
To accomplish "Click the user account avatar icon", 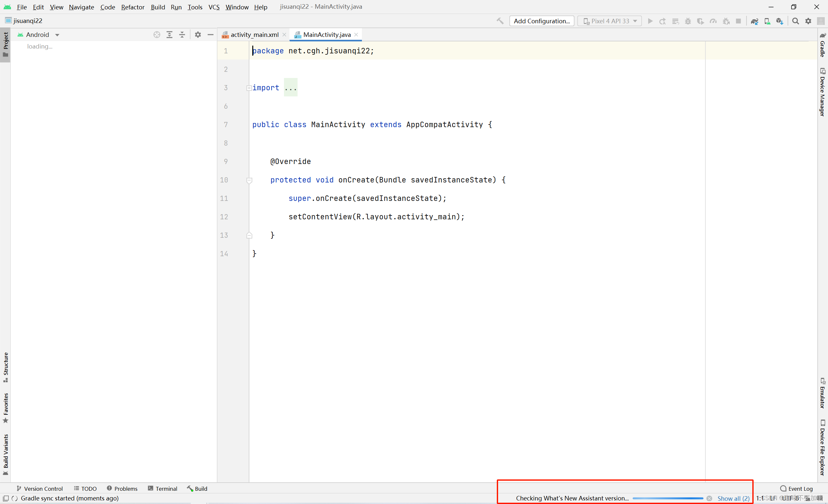I will click(x=821, y=21).
